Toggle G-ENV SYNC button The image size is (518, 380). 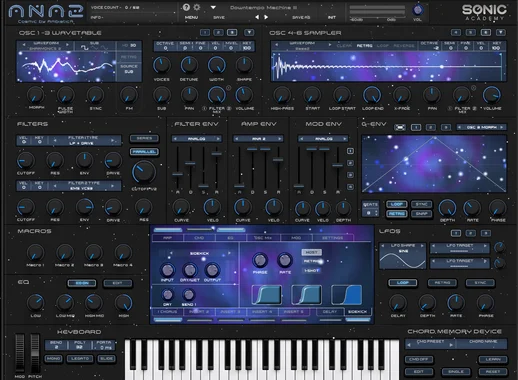click(x=422, y=204)
